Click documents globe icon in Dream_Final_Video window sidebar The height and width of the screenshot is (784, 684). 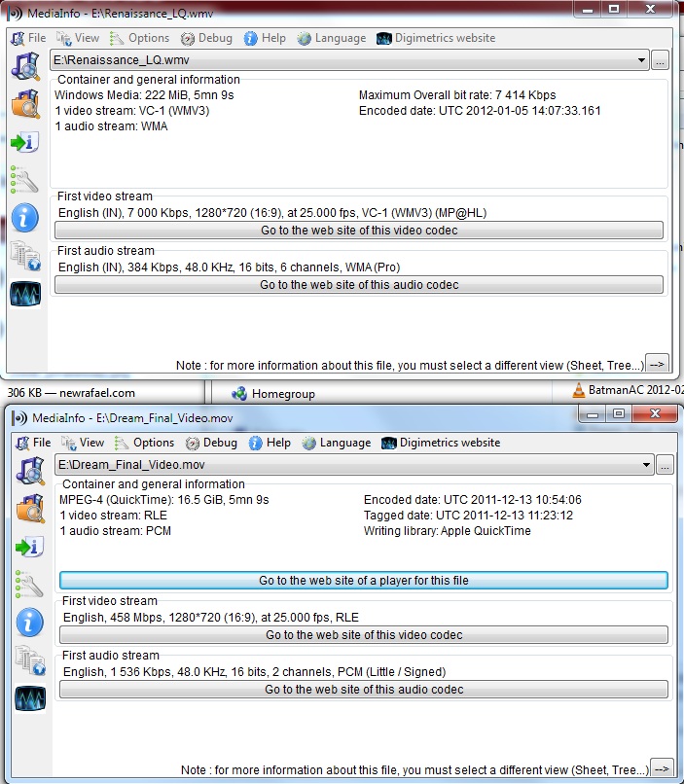click(30, 660)
